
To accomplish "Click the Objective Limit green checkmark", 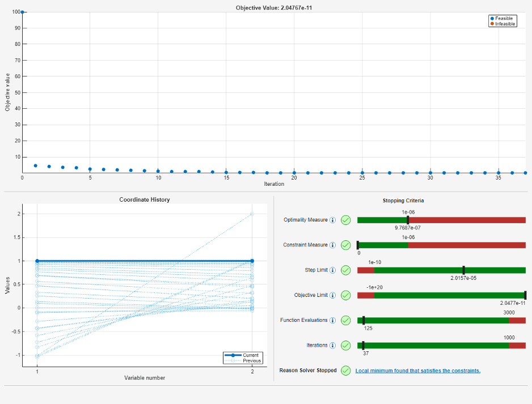I will click(x=346, y=295).
